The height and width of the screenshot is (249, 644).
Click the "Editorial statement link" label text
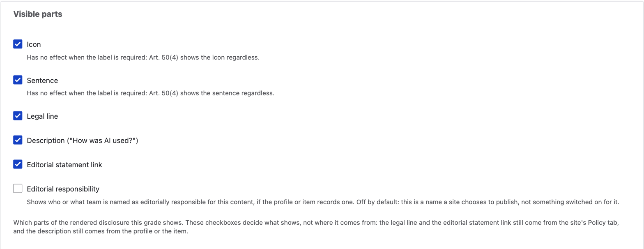[x=64, y=165]
